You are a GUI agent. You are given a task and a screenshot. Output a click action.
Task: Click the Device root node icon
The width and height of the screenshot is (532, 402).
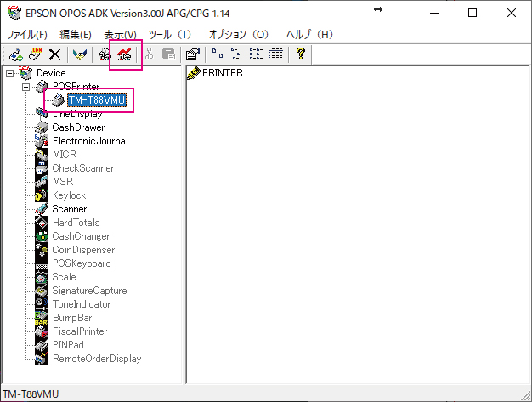click(25, 73)
